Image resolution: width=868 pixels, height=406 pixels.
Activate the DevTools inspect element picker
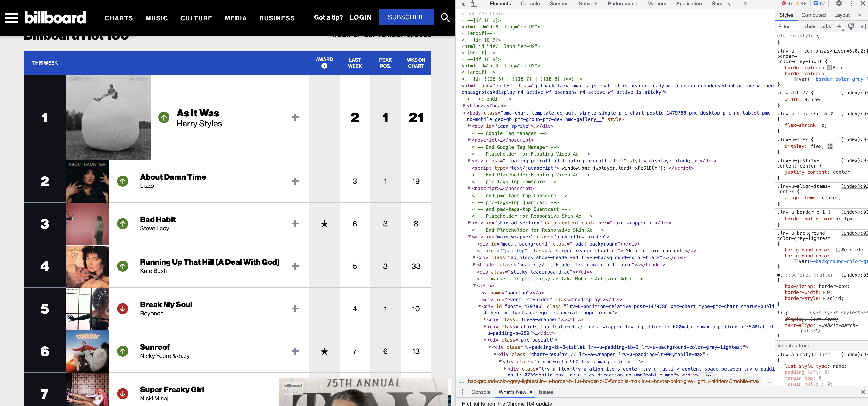463,4
